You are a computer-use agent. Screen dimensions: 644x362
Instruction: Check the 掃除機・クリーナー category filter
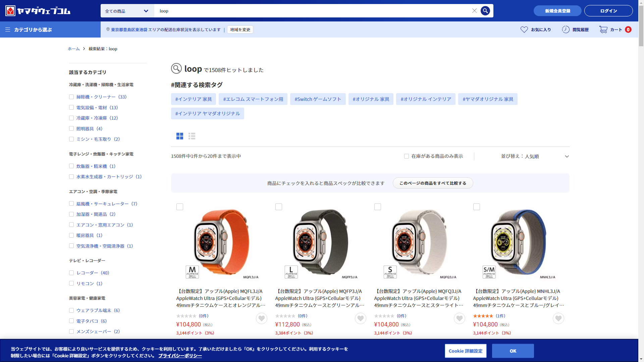coord(71,97)
